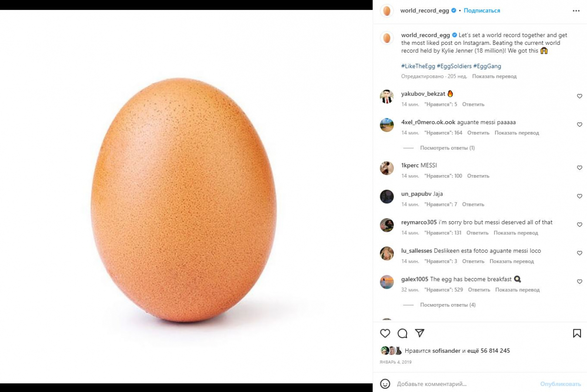Screen dimensions: 587x392
Task: Click the world_record_egg header avatar
Action: click(x=387, y=11)
